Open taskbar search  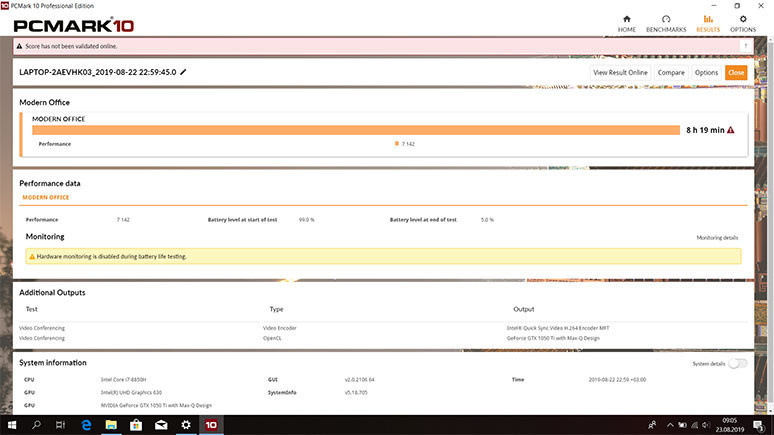(x=36, y=425)
